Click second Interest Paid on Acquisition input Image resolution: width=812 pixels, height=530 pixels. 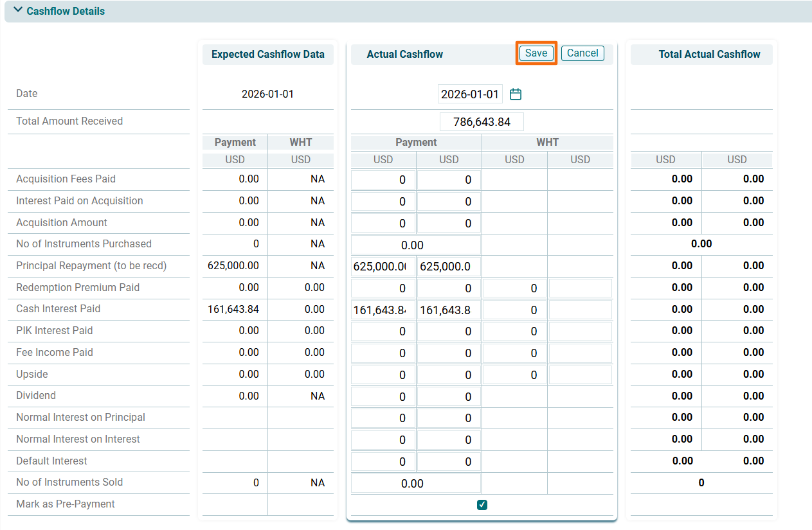click(x=449, y=202)
